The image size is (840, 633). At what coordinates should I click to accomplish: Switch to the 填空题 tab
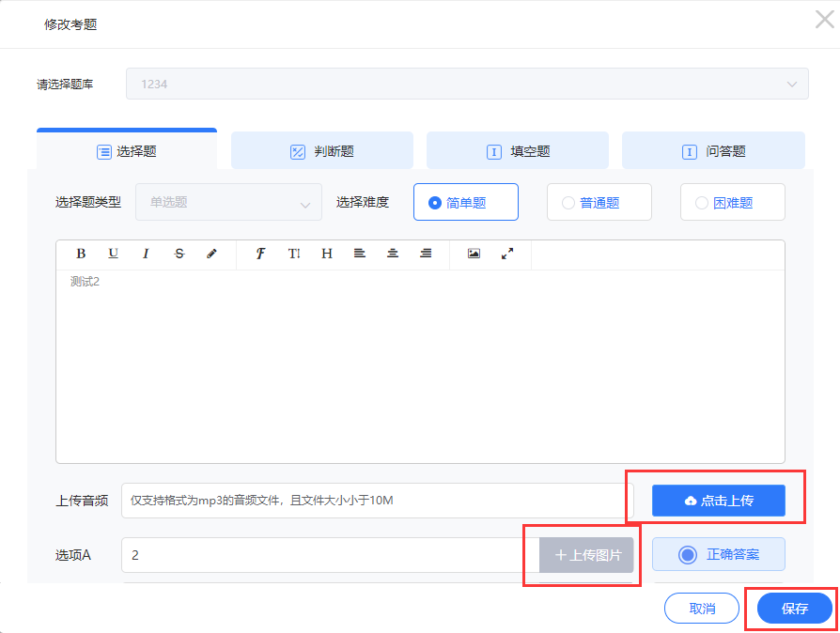click(517, 151)
